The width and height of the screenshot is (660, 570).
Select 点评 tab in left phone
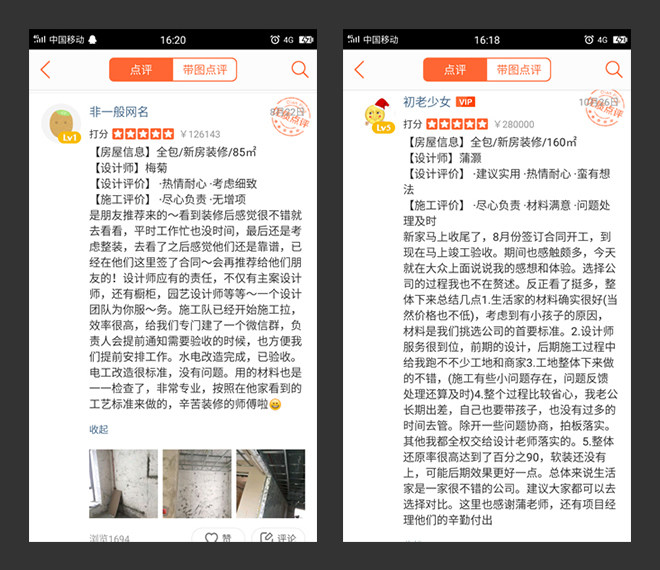141,69
